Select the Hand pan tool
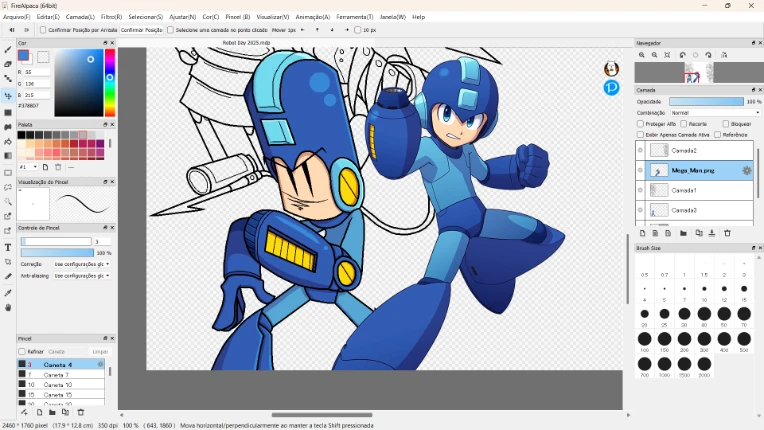764x430 pixels. [x=8, y=307]
